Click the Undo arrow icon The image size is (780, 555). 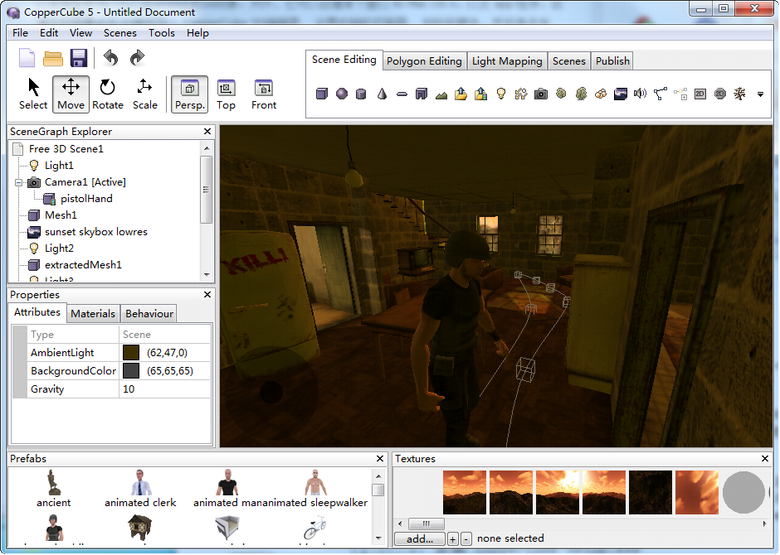click(x=110, y=59)
